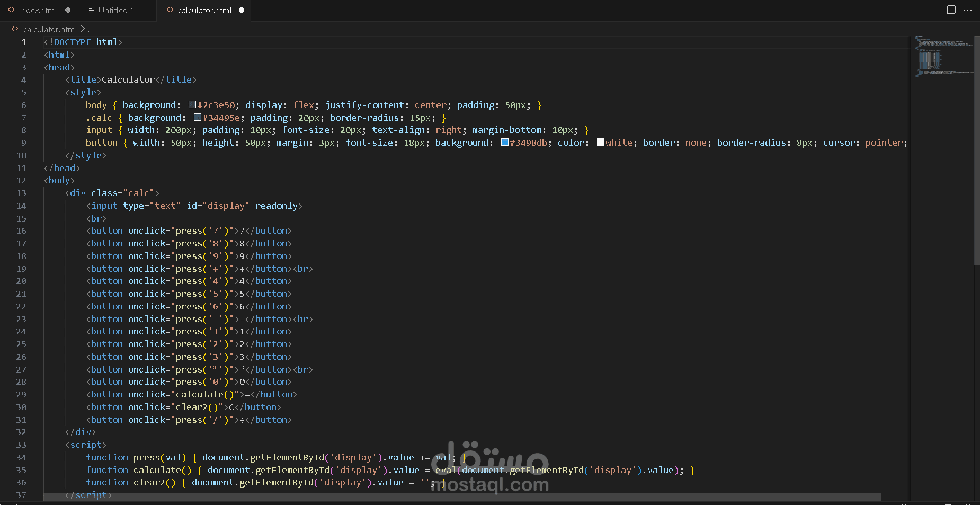The image size is (980, 505).
Task: Click the HTML file icon on calculator.html tab
Action: [x=170, y=10]
